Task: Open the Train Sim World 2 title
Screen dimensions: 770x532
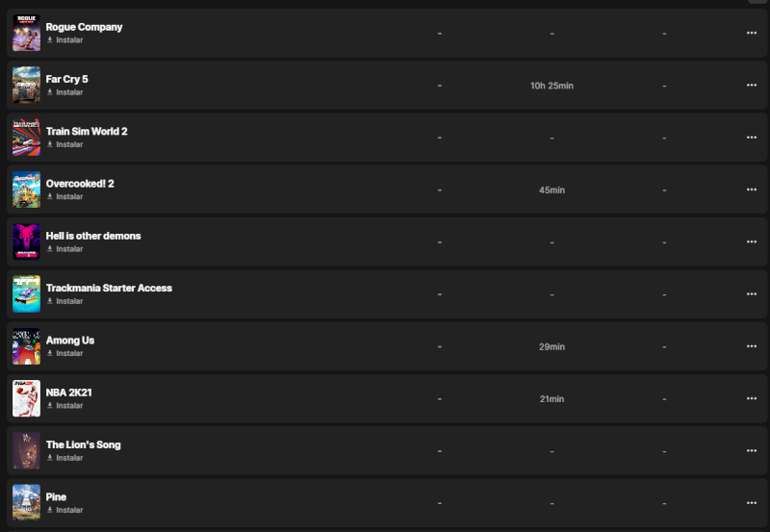Action: 87,131
